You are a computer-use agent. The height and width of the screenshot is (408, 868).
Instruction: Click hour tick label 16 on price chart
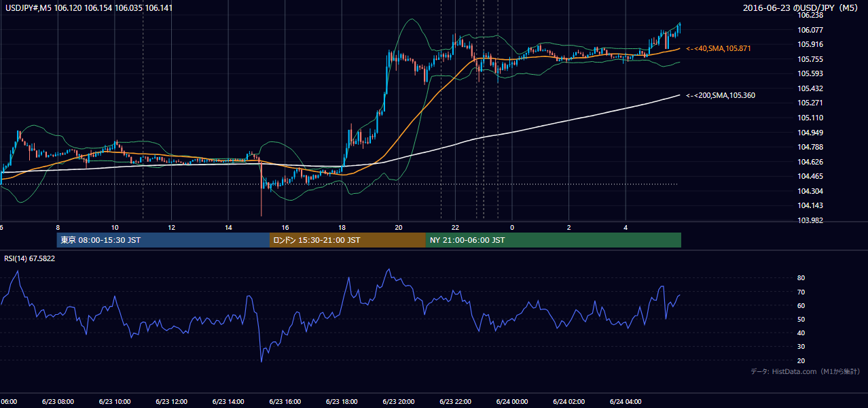point(285,228)
